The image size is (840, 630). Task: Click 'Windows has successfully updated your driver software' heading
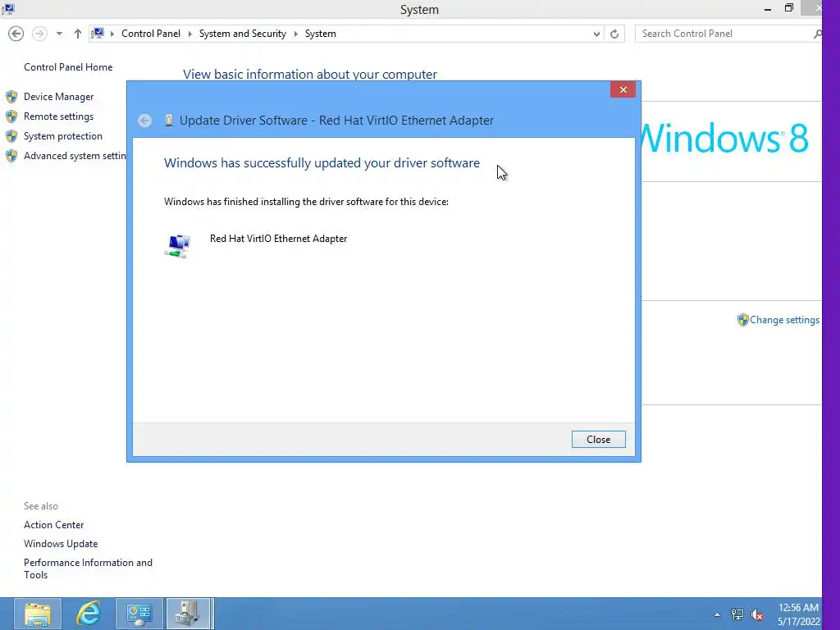(x=322, y=163)
